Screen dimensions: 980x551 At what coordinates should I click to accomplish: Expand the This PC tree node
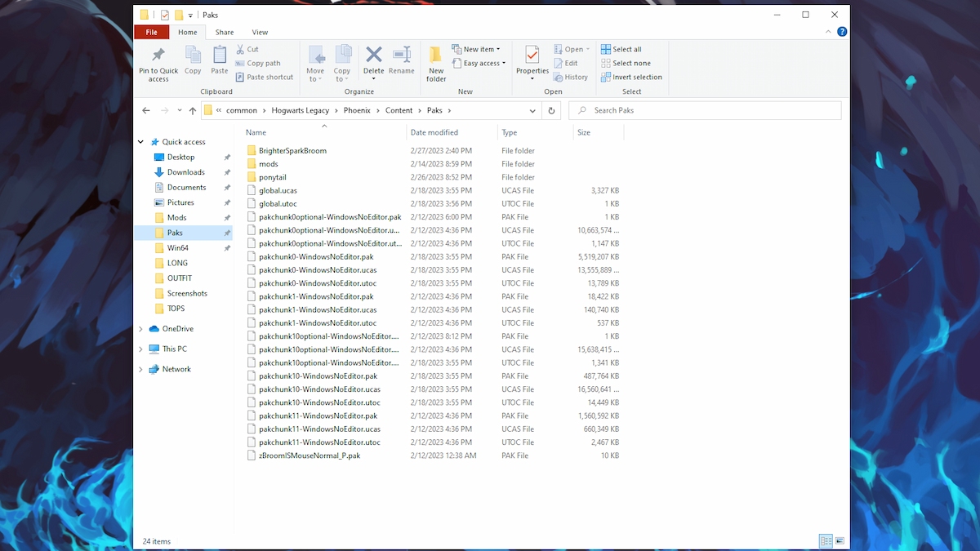click(140, 349)
